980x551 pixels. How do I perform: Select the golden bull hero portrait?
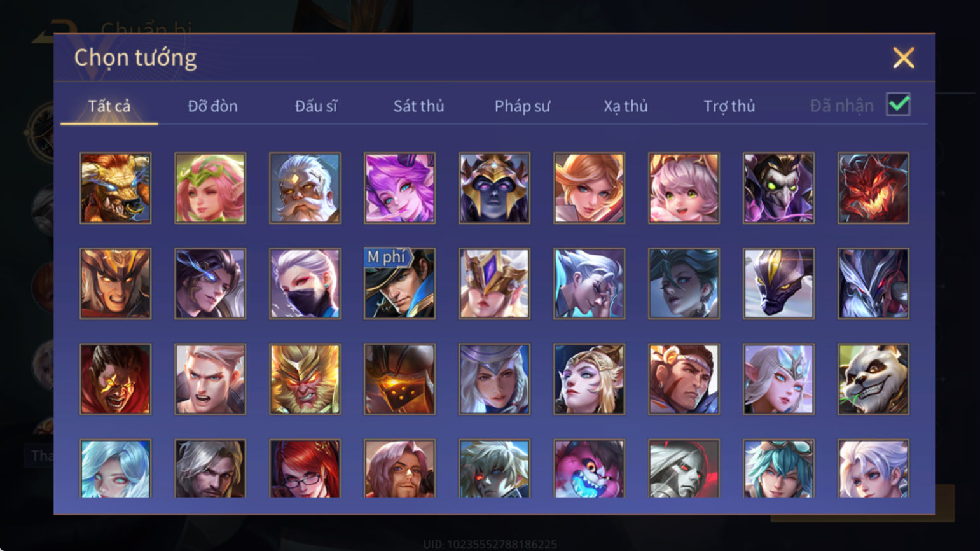click(115, 188)
